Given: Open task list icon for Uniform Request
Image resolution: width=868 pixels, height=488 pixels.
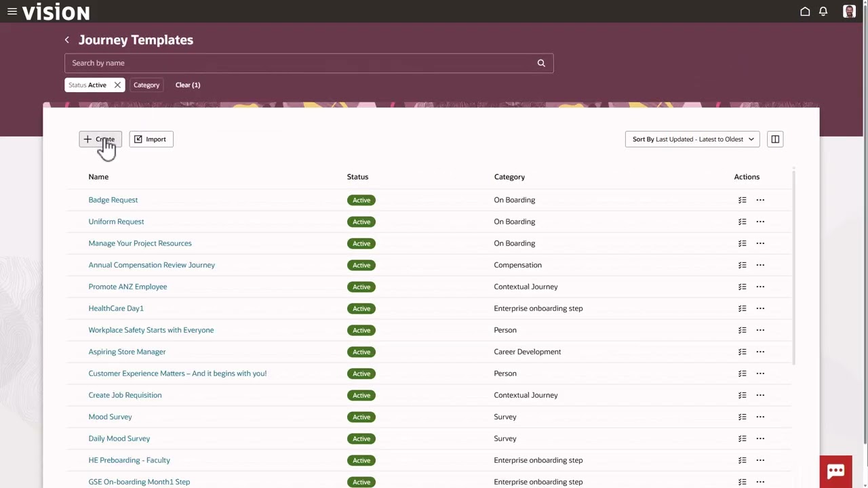Looking at the screenshot, I should click(742, 222).
